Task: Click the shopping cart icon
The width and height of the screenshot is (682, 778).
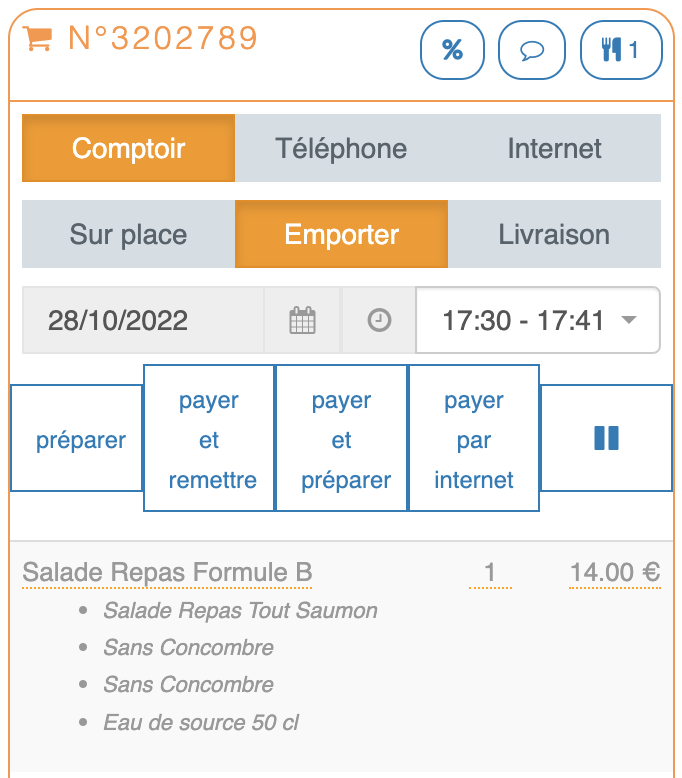Action: [x=38, y=38]
